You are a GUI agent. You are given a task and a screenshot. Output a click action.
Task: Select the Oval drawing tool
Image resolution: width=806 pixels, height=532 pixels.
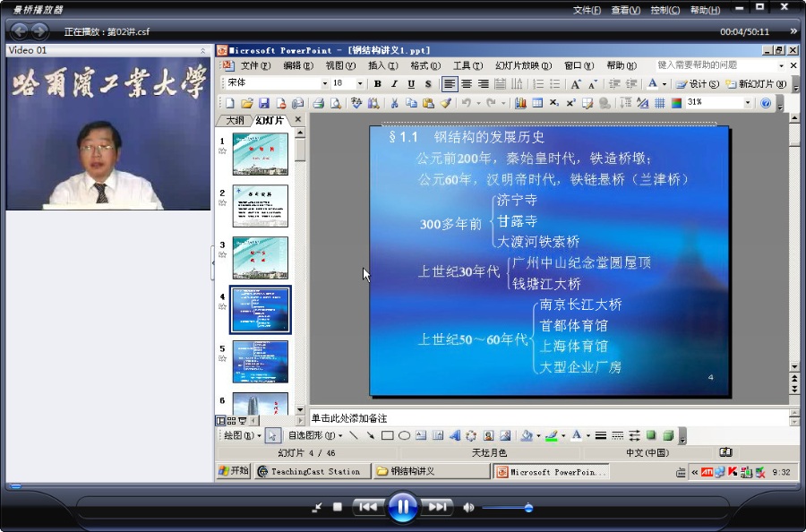pos(404,436)
